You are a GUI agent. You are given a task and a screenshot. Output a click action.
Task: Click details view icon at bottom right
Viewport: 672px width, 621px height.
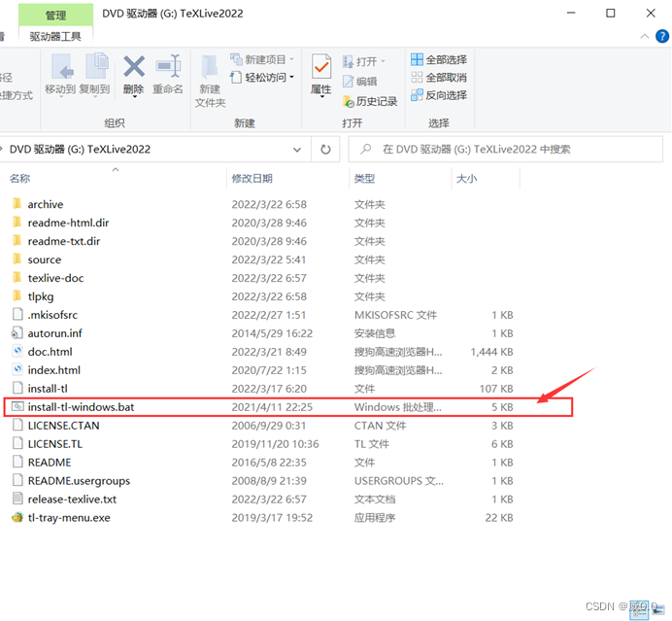(x=639, y=609)
